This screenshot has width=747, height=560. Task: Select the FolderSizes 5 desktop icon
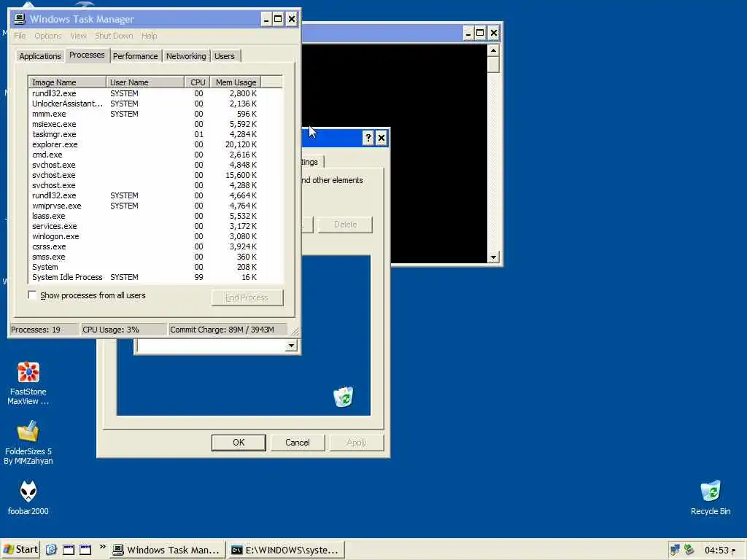point(28,443)
